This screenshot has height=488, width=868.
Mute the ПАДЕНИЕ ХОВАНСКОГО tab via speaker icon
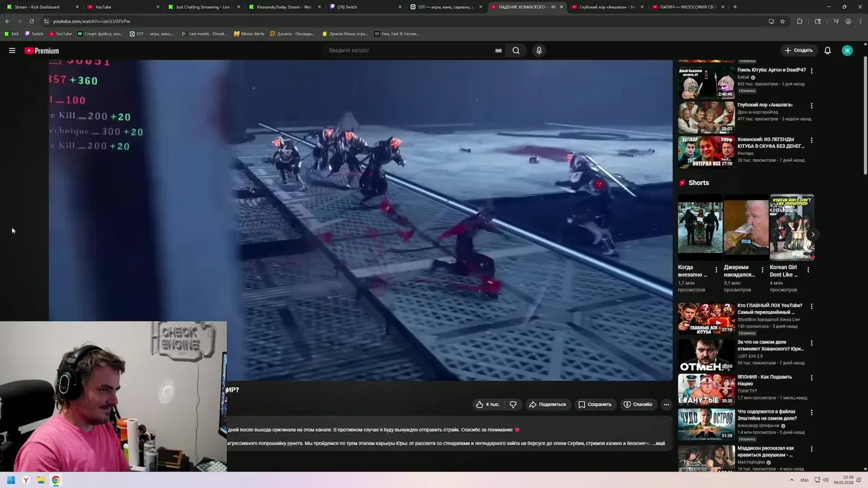point(553,7)
